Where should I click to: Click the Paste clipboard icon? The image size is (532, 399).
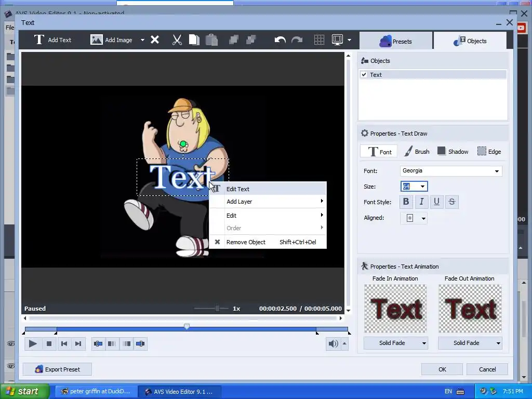click(x=211, y=39)
